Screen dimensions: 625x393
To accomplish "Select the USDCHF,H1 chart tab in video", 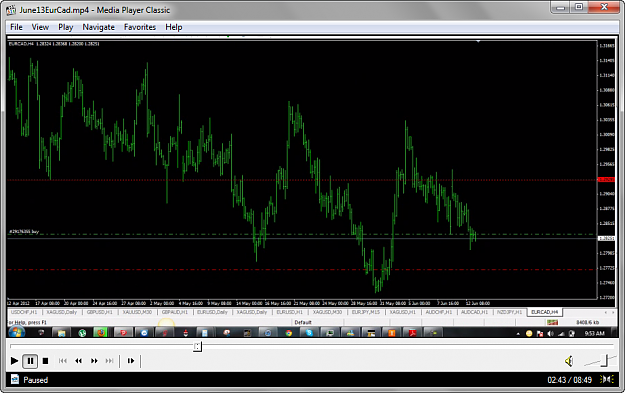I will tap(24, 312).
